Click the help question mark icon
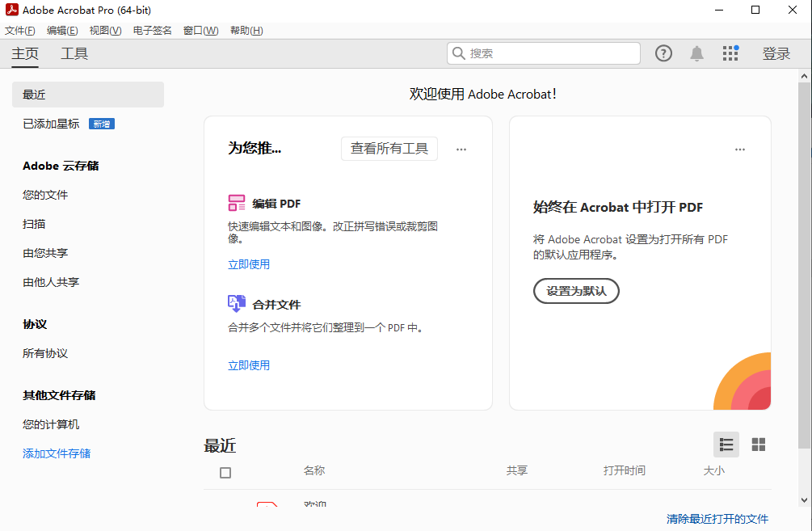This screenshot has height=531, width=812. pos(663,53)
